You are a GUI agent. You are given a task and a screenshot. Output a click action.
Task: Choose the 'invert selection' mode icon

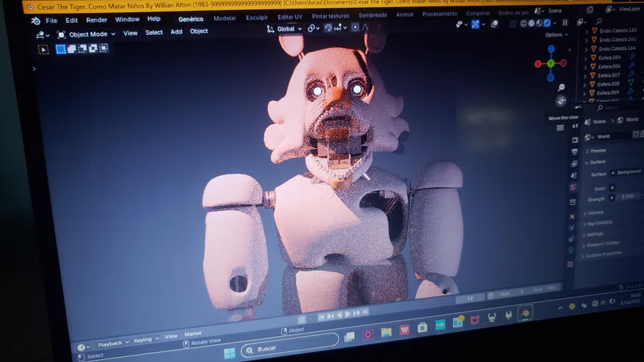pos(93,49)
